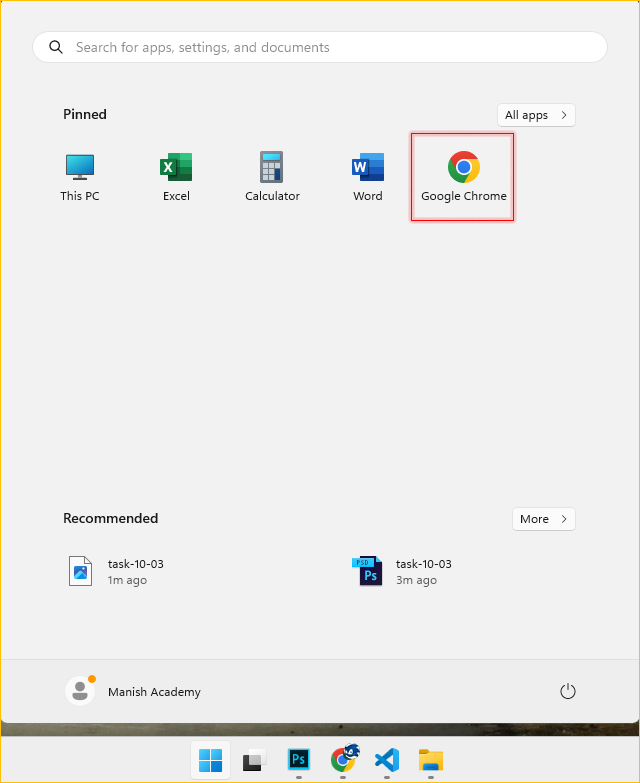640x783 pixels.
Task: Show More recommended items
Action: (x=543, y=519)
